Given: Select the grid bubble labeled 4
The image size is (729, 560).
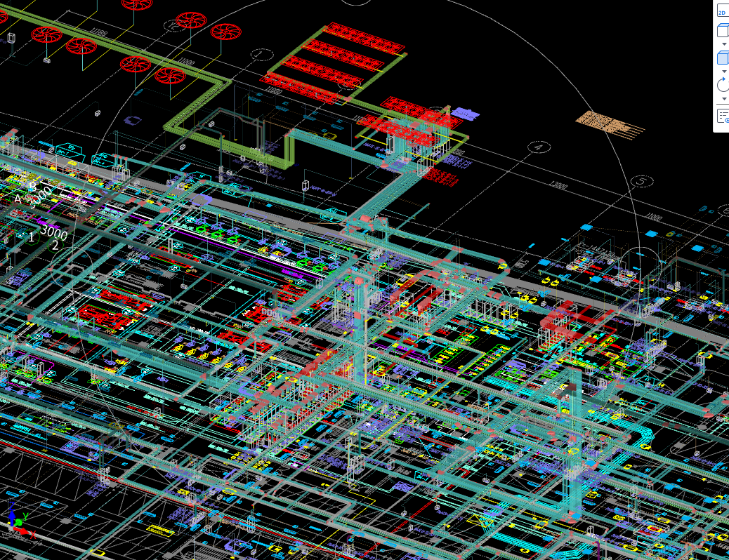Looking at the screenshot, I should click(539, 147).
